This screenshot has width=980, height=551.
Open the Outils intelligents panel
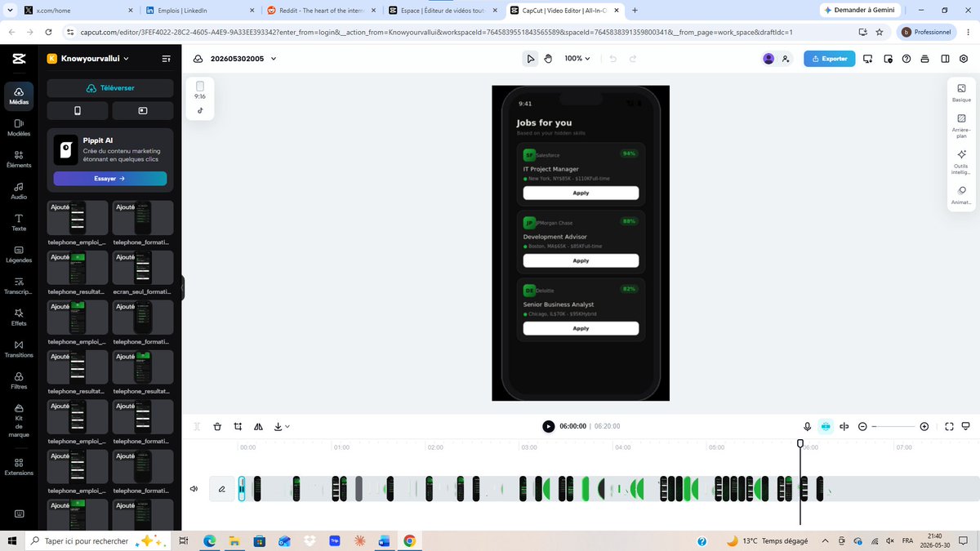(x=961, y=162)
